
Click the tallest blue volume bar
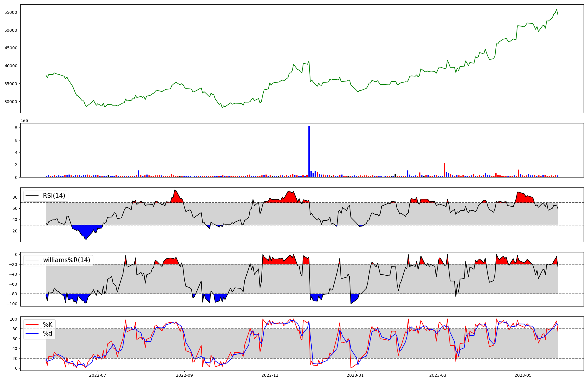tap(309, 151)
